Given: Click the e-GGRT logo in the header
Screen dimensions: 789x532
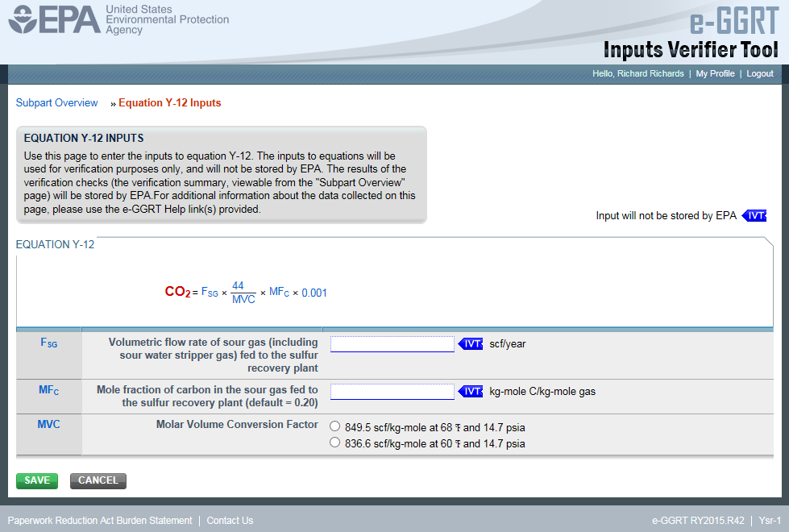Looking at the screenshot, I should point(734,21).
